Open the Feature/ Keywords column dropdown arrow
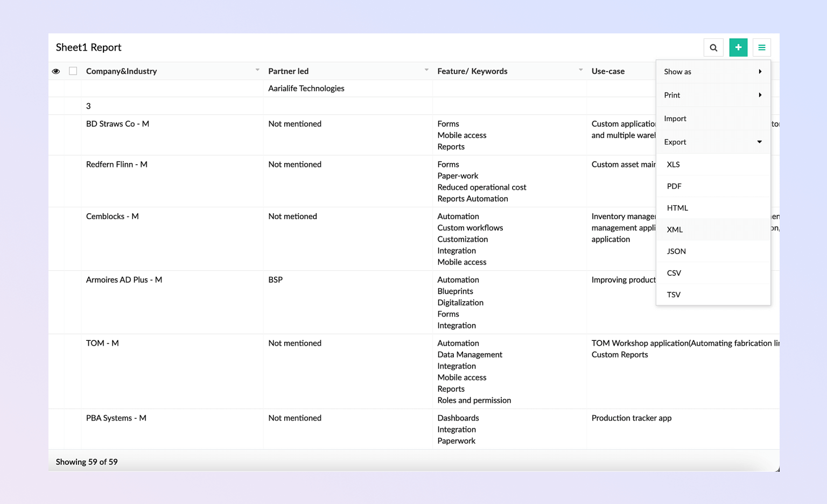Viewport: 827px width, 504px height. 580,70
